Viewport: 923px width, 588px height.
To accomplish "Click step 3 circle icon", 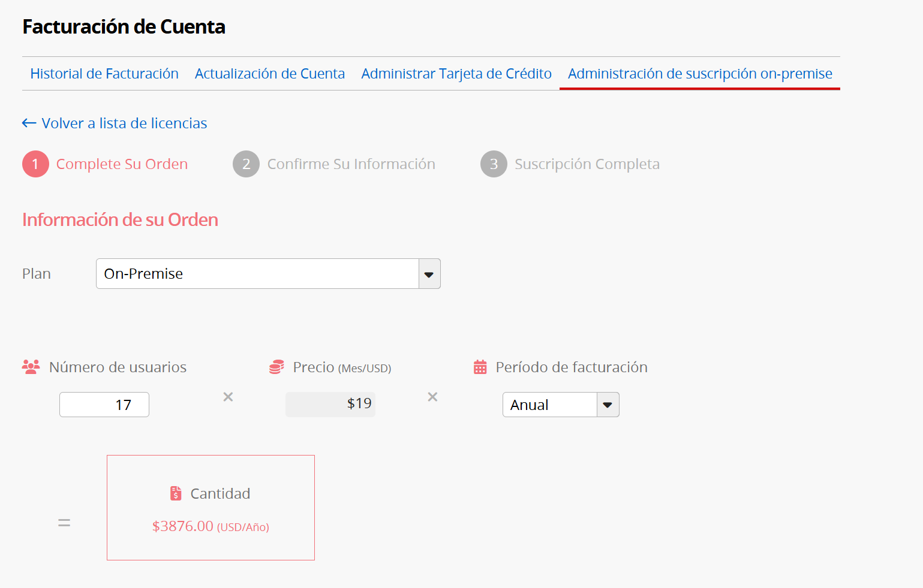I will (x=494, y=164).
